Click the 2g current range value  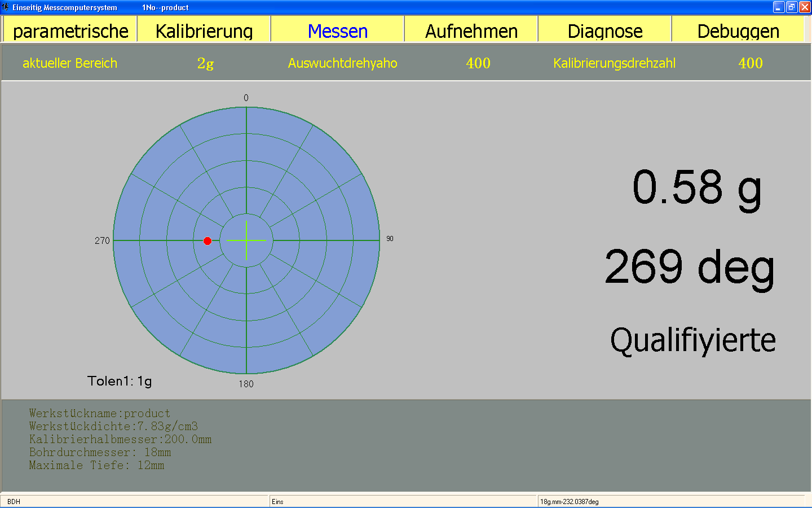tap(205, 63)
